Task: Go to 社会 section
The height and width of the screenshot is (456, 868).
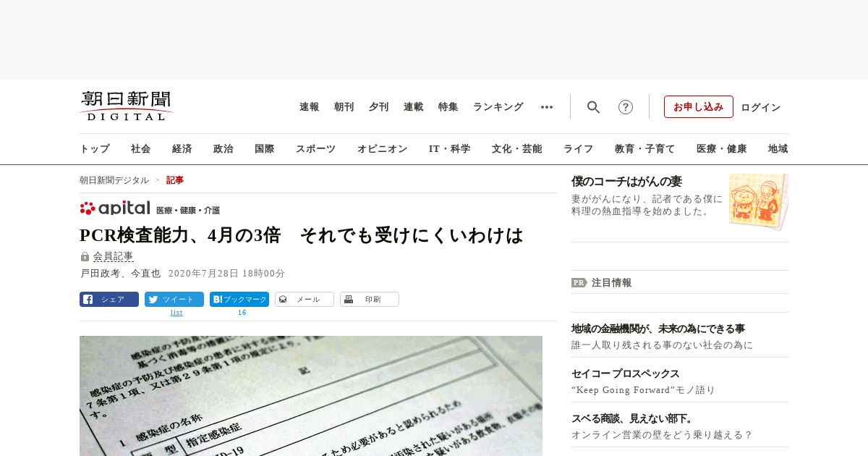Action: 141,149
